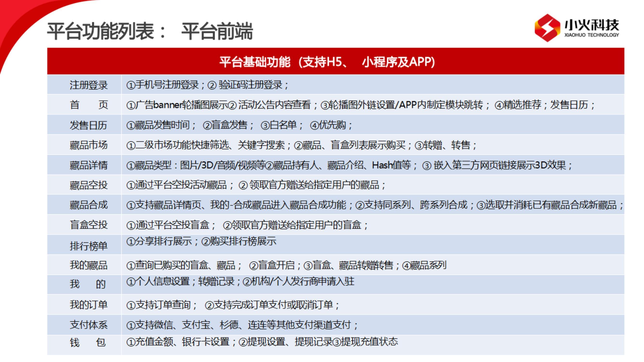The height and width of the screenshot is (362, 644).
Task: Select the 藏品详情 row label
Action: (89, 165)
